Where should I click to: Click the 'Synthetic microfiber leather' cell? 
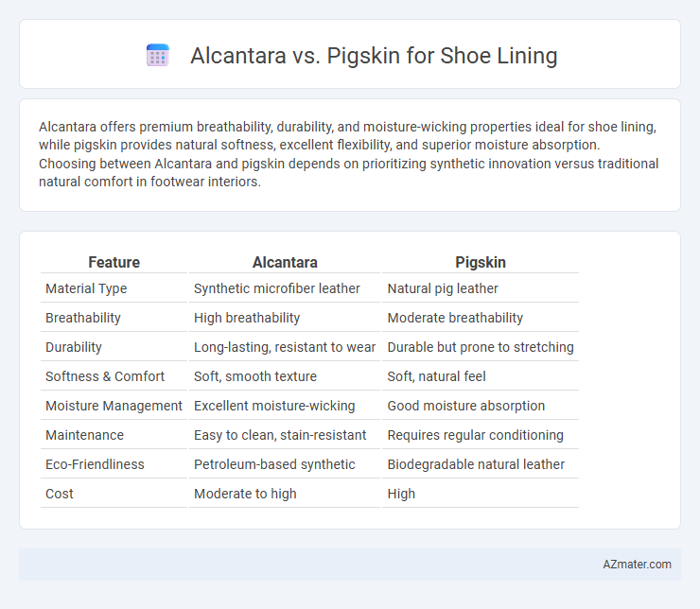tap(277, 288)
